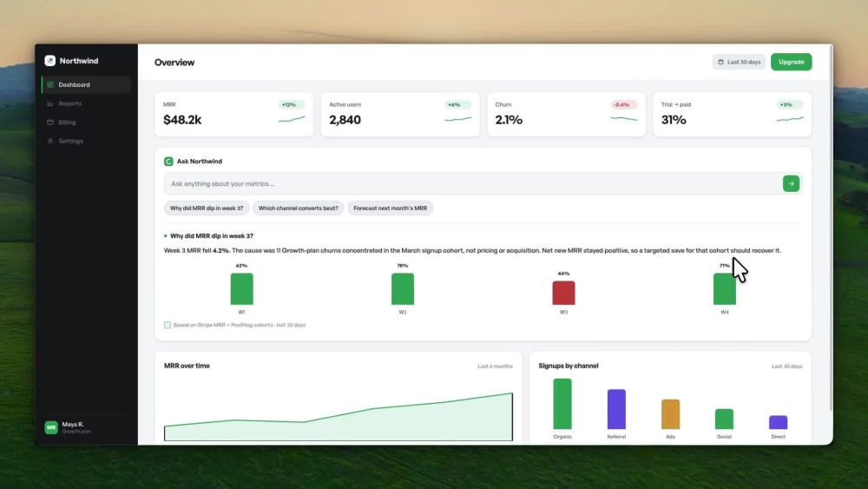Click the Last 6 months label
The height and width of the screenshot is (489, 868).
point(495,367)
